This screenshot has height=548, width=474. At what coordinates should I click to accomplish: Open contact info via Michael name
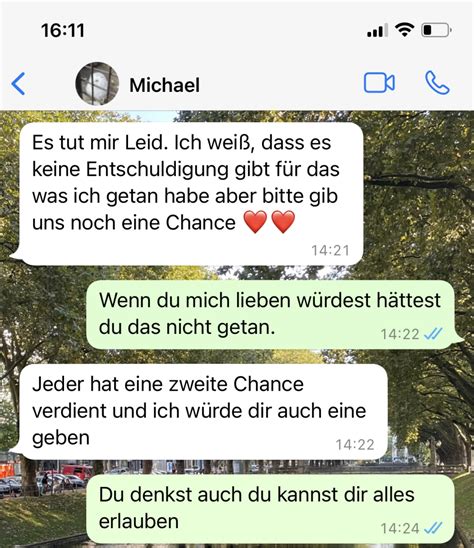(x=165, y=85)
